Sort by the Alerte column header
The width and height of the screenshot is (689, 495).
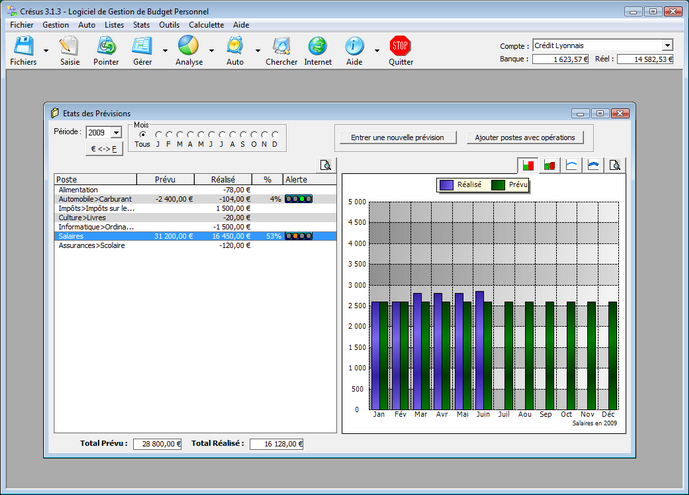309,179
